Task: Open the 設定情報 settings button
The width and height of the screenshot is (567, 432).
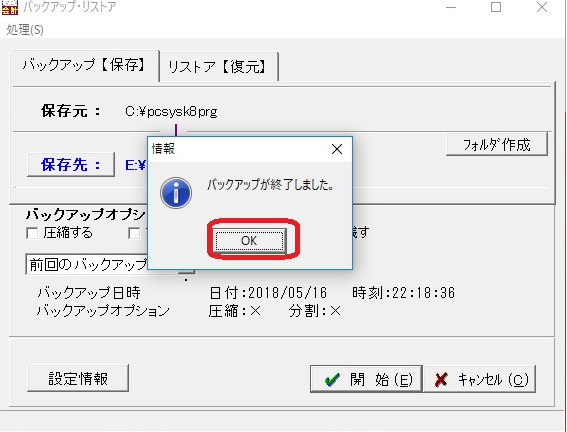Action: tap(78, 378)
